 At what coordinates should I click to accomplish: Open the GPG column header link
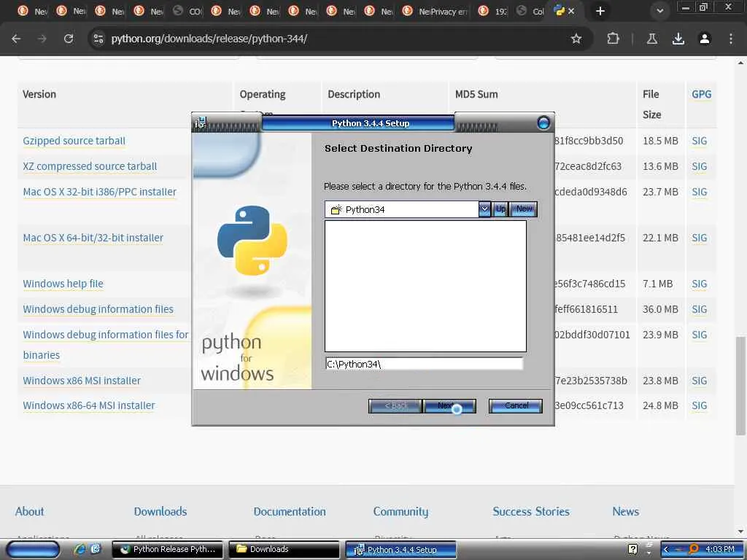(x=701, y=94)
